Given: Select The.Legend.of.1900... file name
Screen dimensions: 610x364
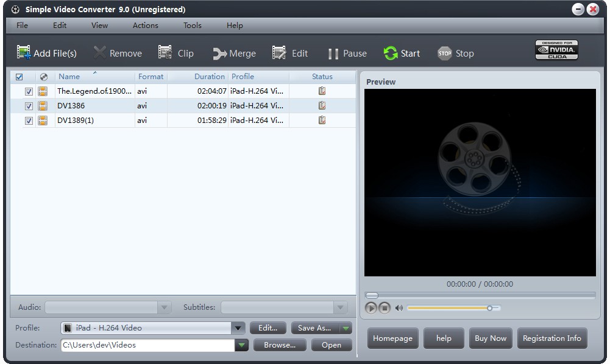Looking at the screenshot, I should coord(94,91).
